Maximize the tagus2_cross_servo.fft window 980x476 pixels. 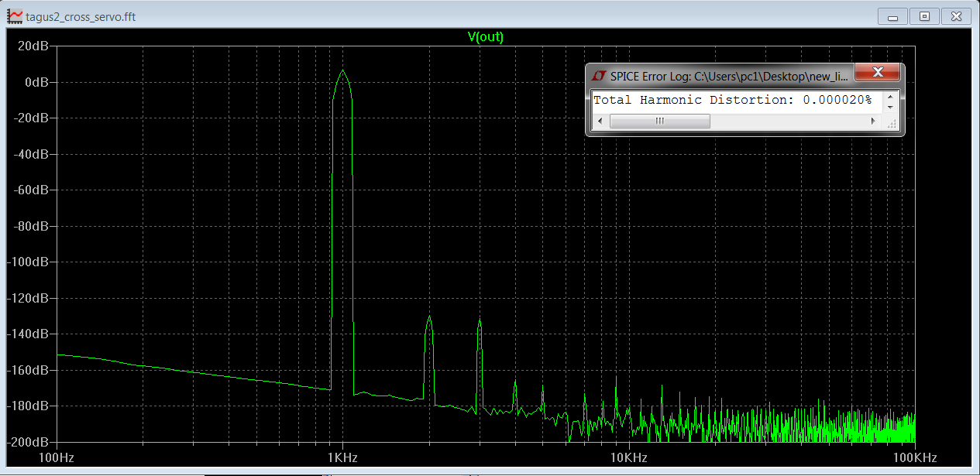pyautogui.click(x=923, y=15)
